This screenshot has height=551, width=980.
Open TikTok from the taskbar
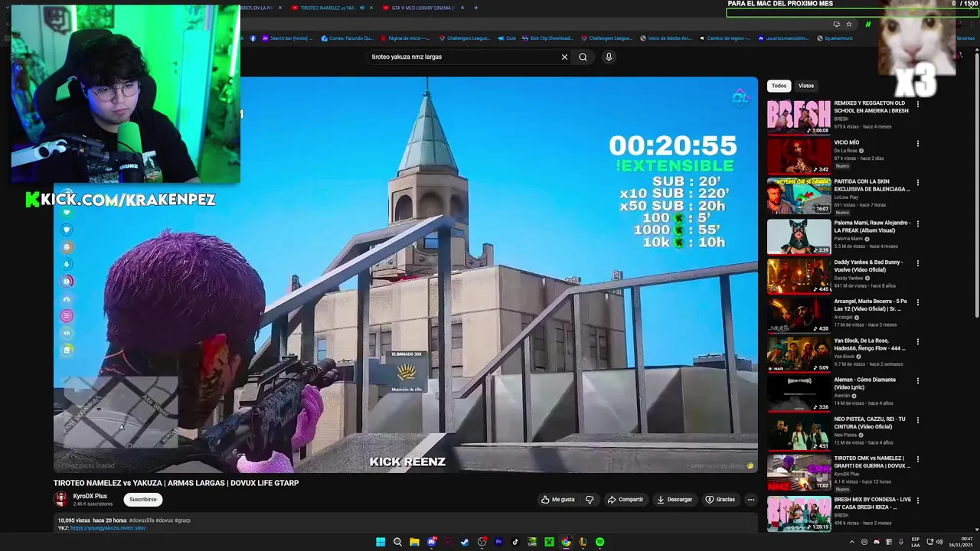[515, 542]
